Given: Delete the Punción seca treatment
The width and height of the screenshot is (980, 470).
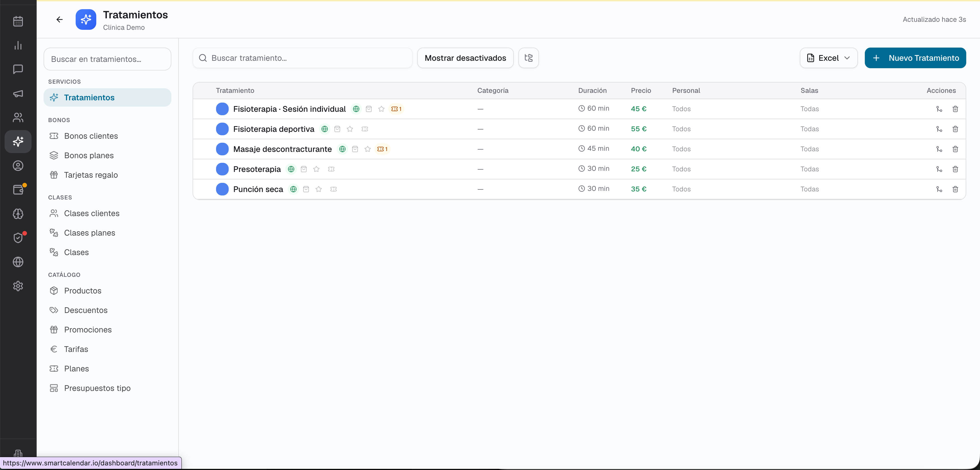Looking at the screenshot, I should coord(955,189).
